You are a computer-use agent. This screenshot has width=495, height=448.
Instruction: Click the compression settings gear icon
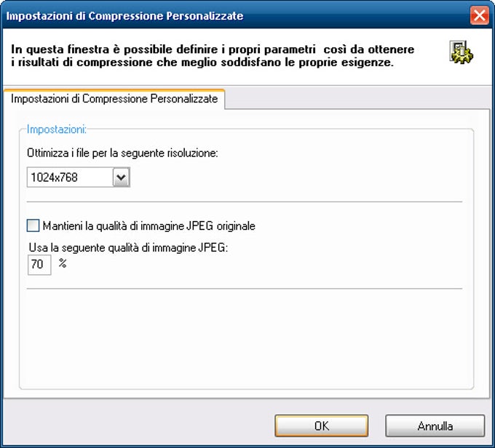point(462,52)
